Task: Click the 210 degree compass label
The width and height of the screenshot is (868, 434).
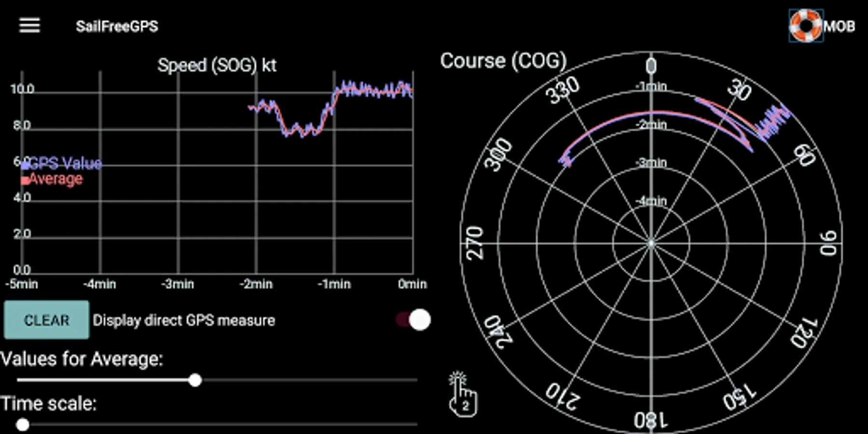Action: click(563, 396)
